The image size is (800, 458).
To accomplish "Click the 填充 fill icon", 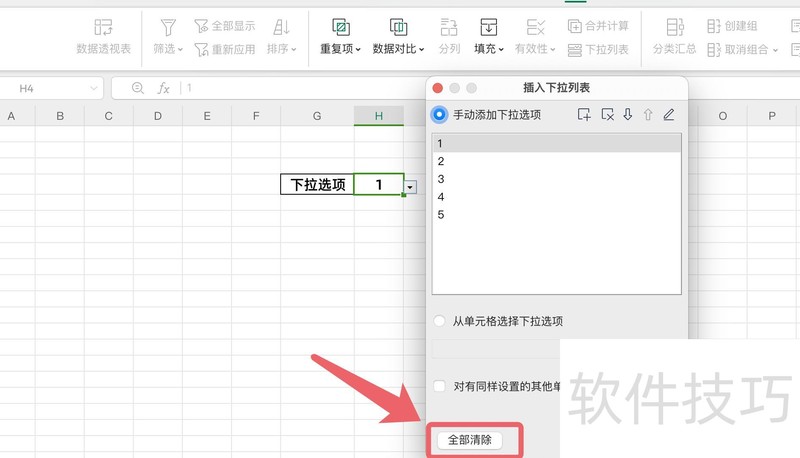I will 488,28.
